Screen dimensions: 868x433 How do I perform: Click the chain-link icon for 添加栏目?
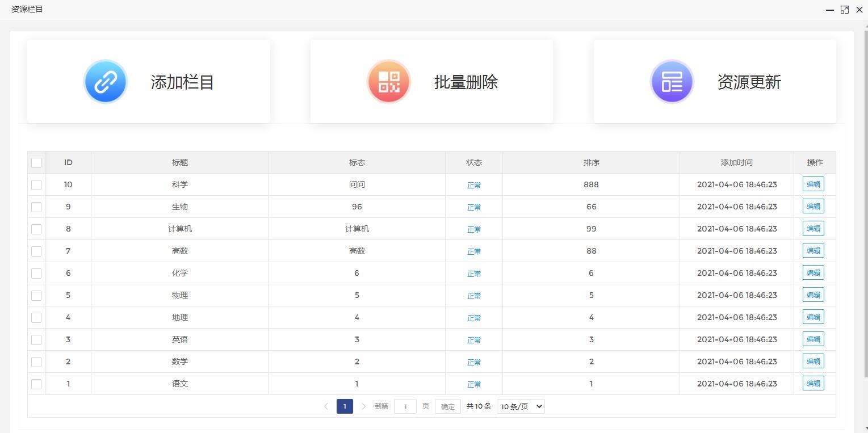(x=106, y=81)
